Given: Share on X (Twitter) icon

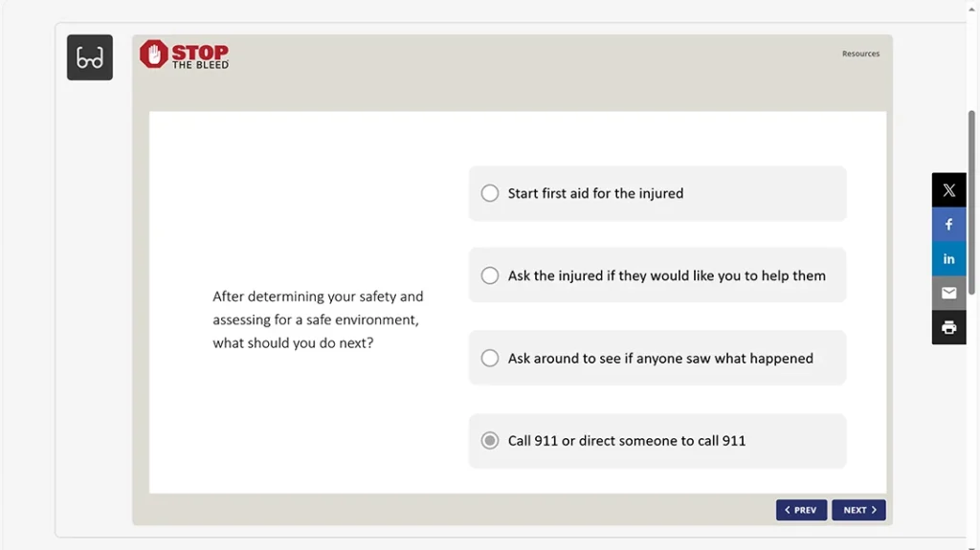Looking at the screenshot, I should pos(948,190).
